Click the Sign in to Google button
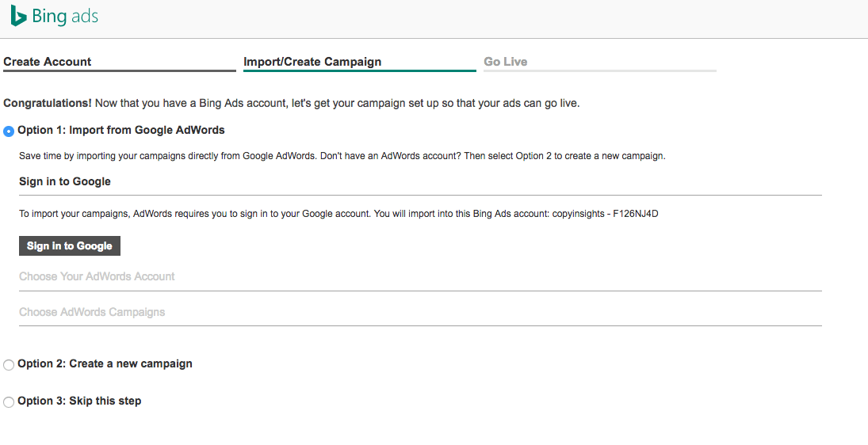 coord(70,246)
